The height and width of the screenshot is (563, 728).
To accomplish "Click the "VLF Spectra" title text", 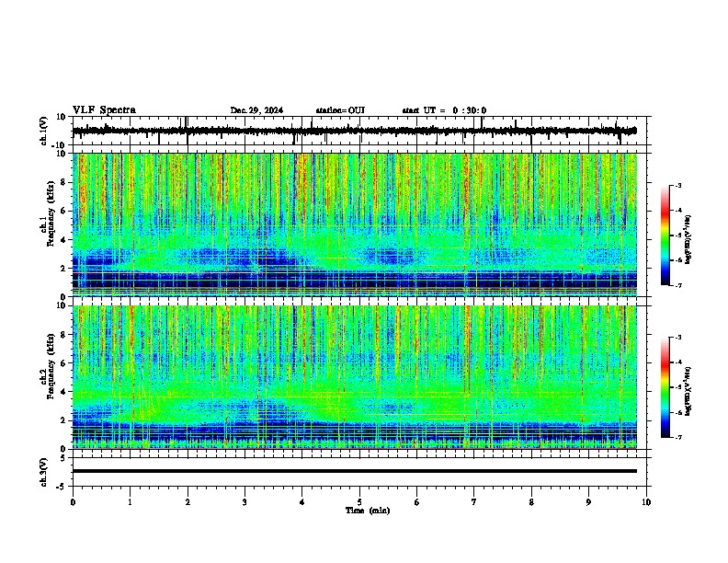I will click(104, 109).
